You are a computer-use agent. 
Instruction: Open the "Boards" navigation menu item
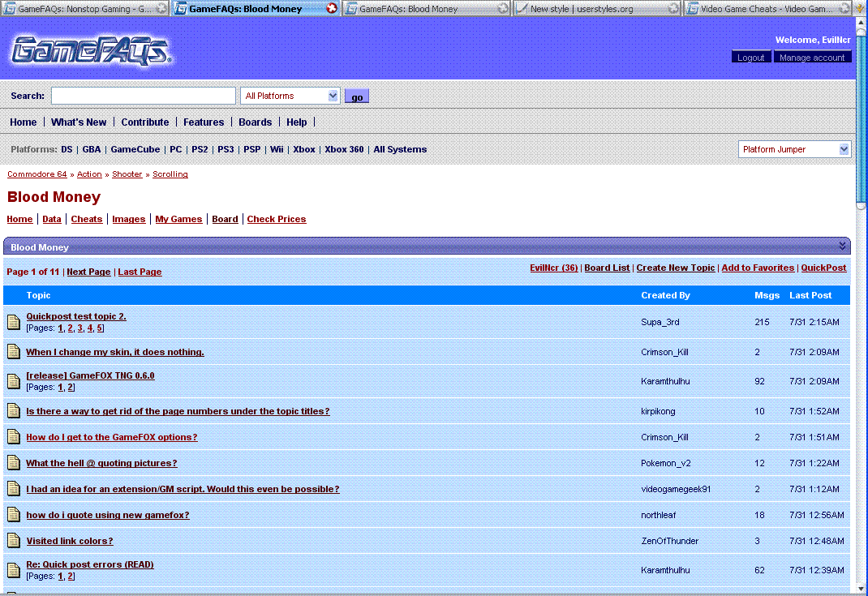coord(255,122)
